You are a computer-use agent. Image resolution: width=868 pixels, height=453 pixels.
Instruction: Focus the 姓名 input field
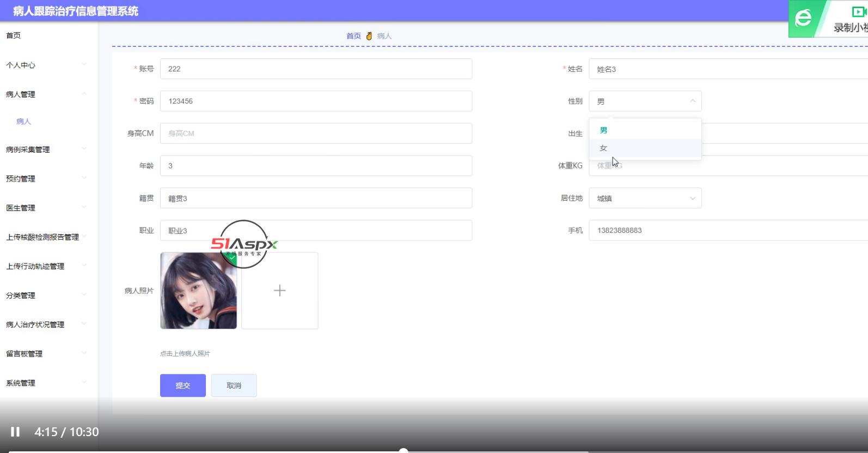click(729, 69)
